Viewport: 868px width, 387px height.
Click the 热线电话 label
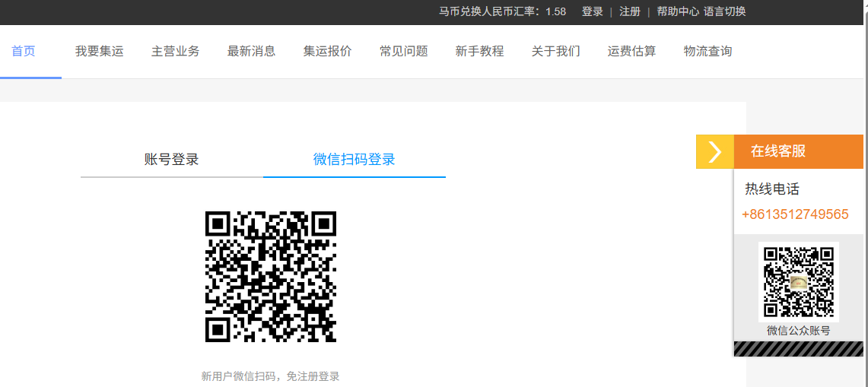pyautogui.click(x=772, y=189)
